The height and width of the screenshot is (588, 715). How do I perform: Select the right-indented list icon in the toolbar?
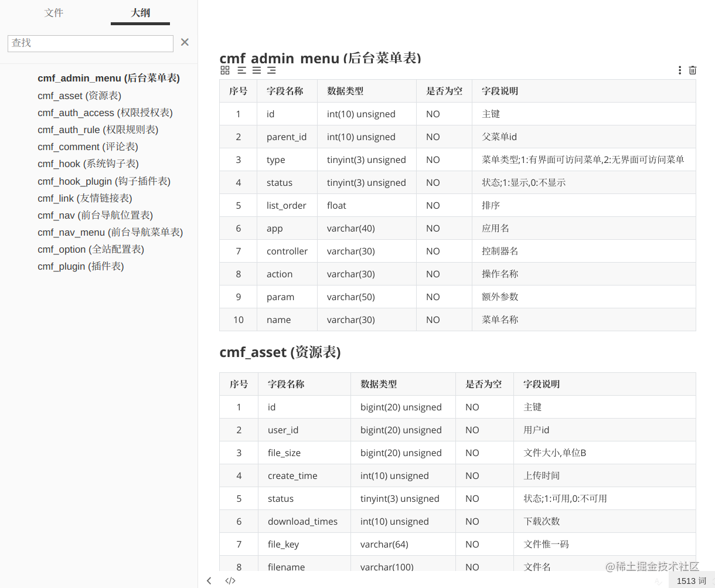click(271, 70)
